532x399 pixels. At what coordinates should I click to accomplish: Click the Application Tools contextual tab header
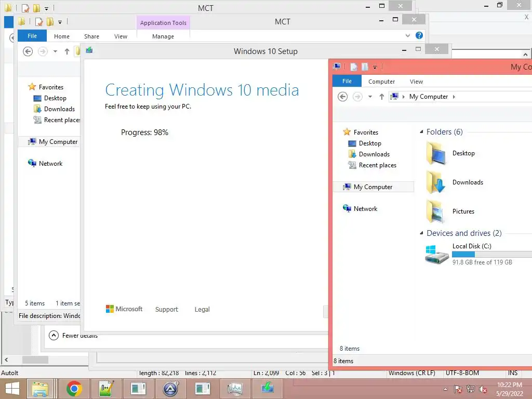(x=163, y=23)
